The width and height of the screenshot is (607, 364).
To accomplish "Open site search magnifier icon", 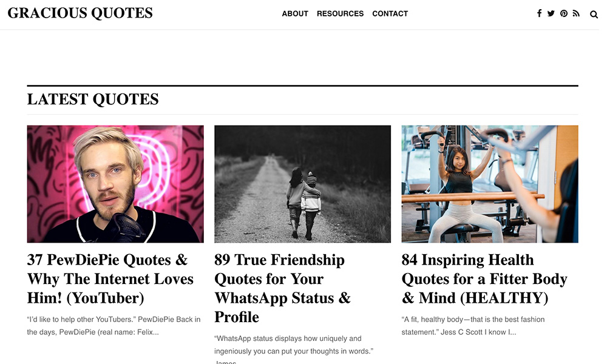I will click(594, 15).
